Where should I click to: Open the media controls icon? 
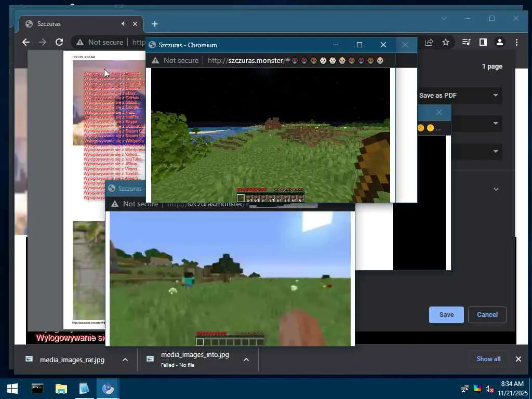coord(466,42)
